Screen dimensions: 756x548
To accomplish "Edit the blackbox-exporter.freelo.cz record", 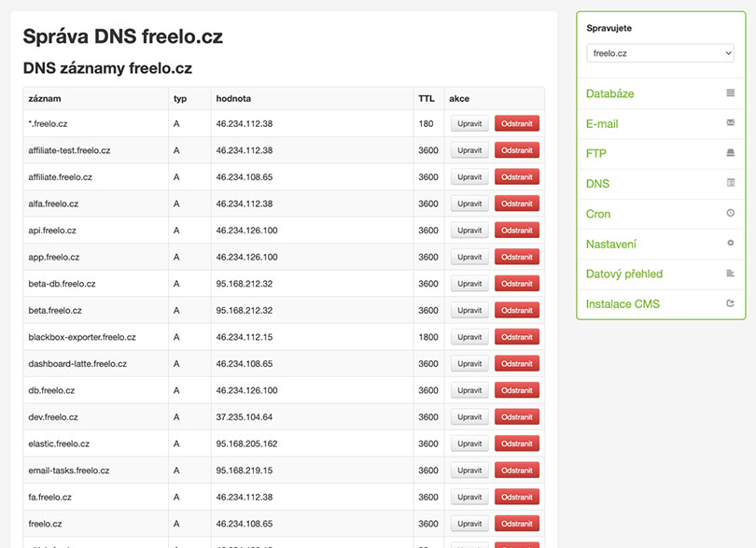I will (x=469, y=337).
